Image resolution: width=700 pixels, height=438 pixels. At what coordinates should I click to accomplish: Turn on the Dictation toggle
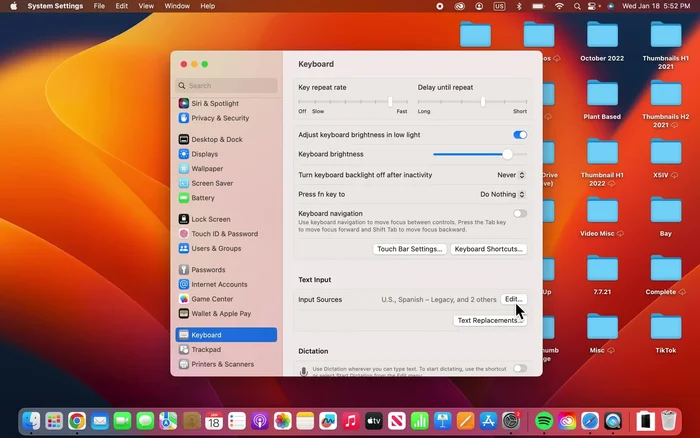click(x=520, y=368)
